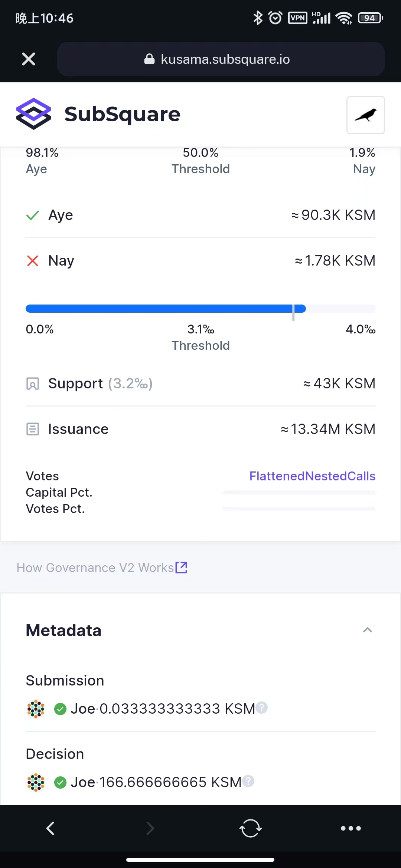
Task: Click the support threshold progress bar
Action: point(200,308)
